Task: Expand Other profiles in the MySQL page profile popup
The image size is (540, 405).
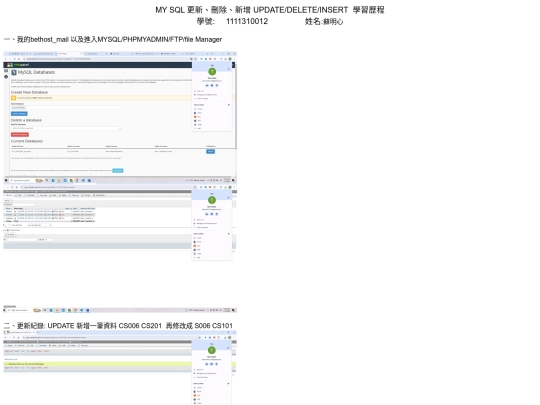Action: 229,105
